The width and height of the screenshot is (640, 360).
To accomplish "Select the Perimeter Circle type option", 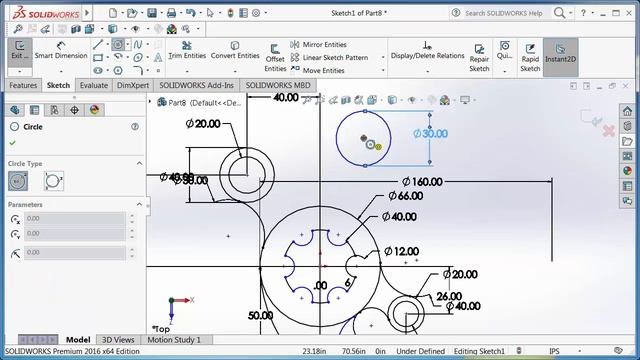I will click(53, 181).
